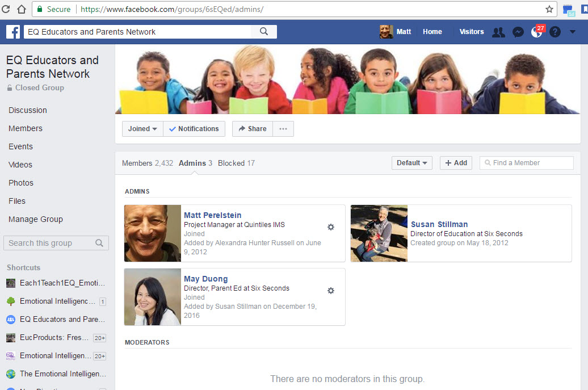Expand the account menu arrow in top bar
588x390 pixels.
pyautogui.click(x=573, y=32)
